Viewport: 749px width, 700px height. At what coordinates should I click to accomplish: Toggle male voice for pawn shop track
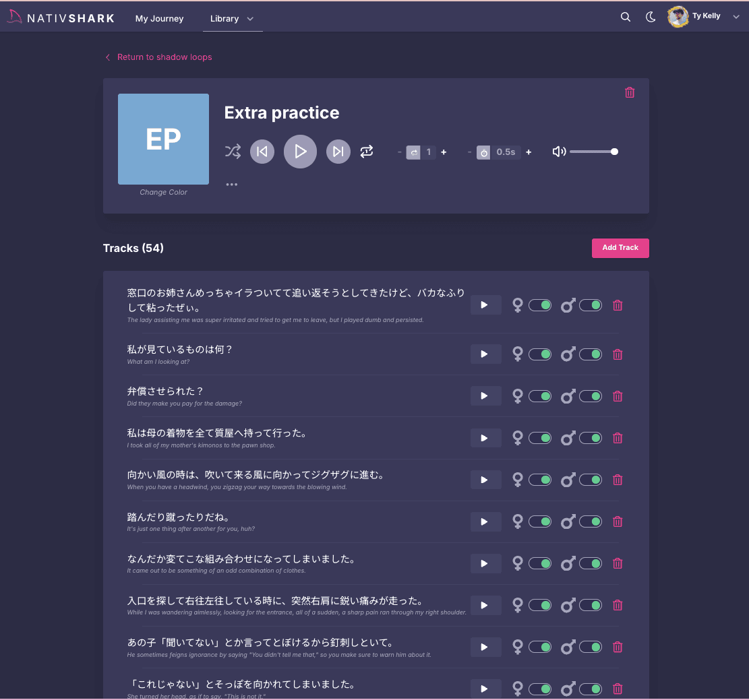pos(591,438)
